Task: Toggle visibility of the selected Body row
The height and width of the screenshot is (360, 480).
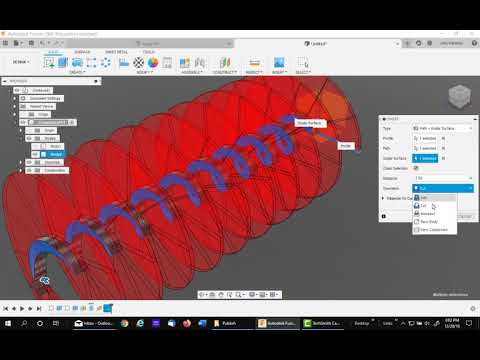Action: pyautogui.click(x=35, y=154)
